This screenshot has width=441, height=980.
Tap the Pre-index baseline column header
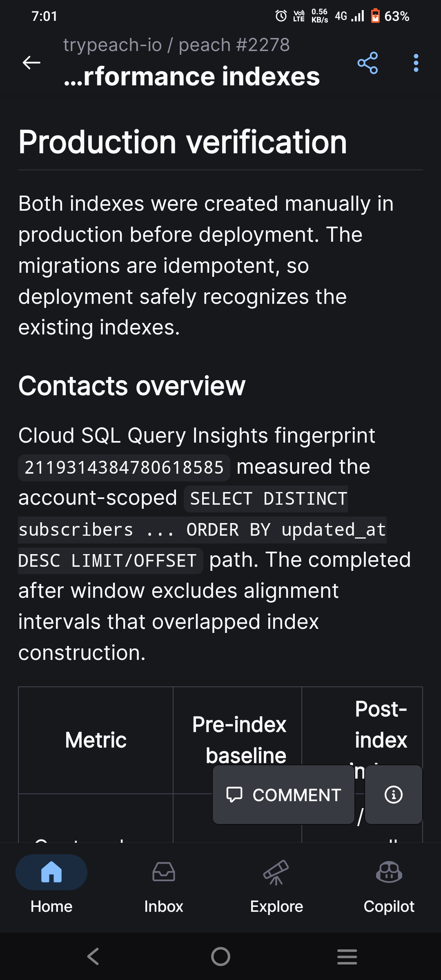pos(239,740)
